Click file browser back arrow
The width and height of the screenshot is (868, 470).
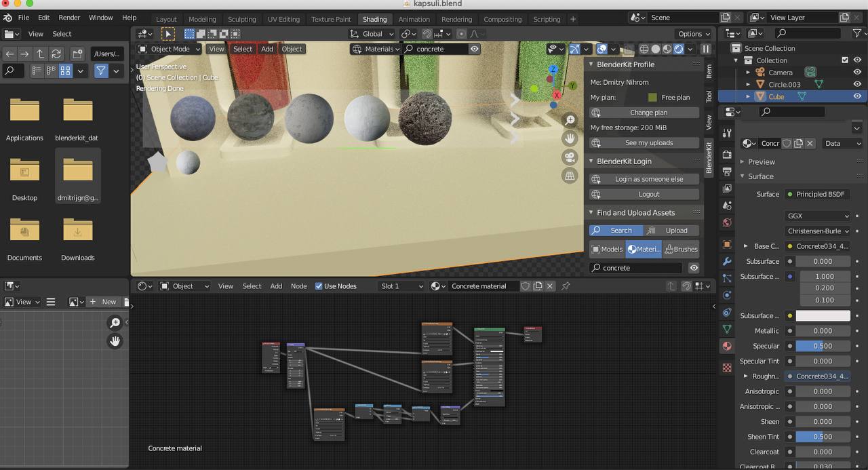(9, 54)
